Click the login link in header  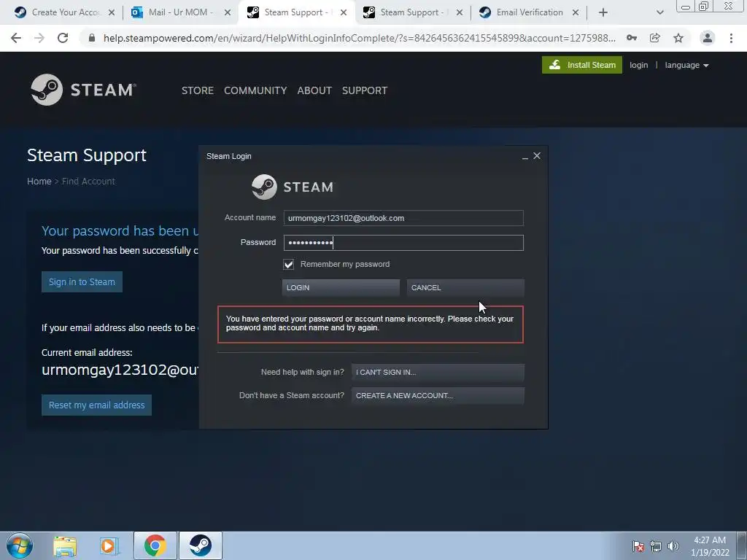point(639,65)
